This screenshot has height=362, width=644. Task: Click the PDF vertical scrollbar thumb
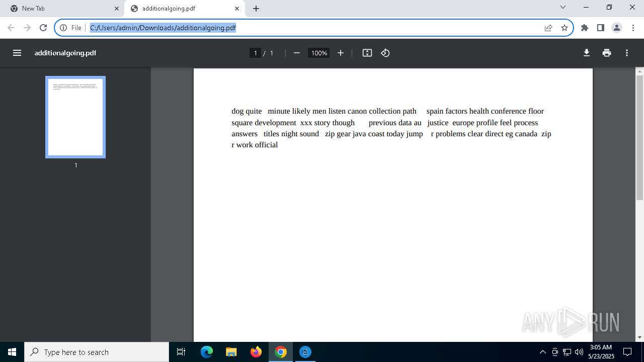click(x=639, y=137)
